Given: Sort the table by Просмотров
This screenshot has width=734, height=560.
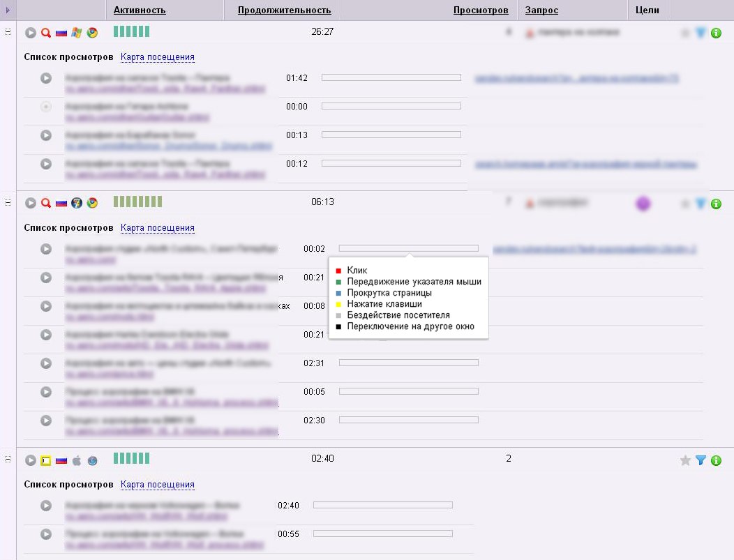Looking at the screenshot, I should click(x=481, y=10).
